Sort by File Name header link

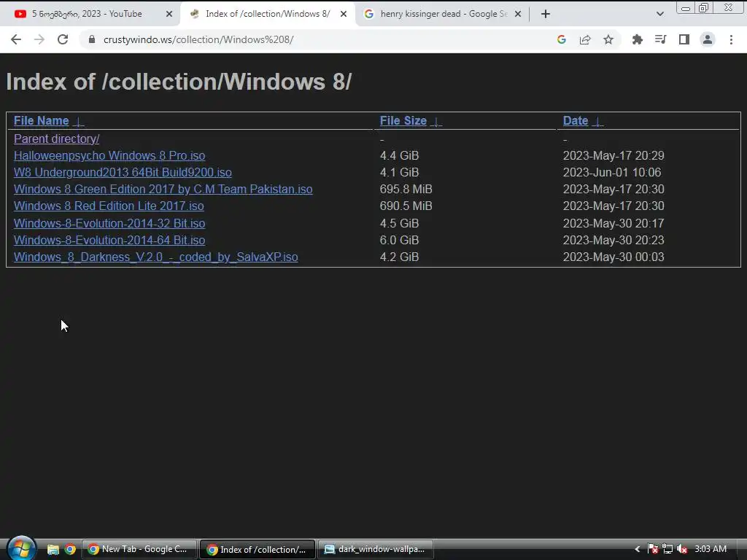click(x=41, y=121)
